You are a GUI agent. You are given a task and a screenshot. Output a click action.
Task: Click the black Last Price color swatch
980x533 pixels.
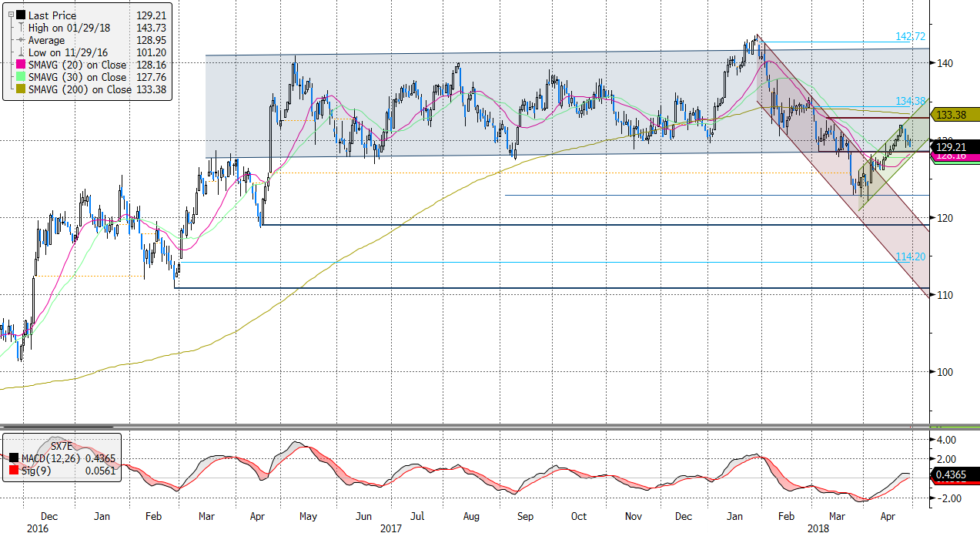point(19,15)
